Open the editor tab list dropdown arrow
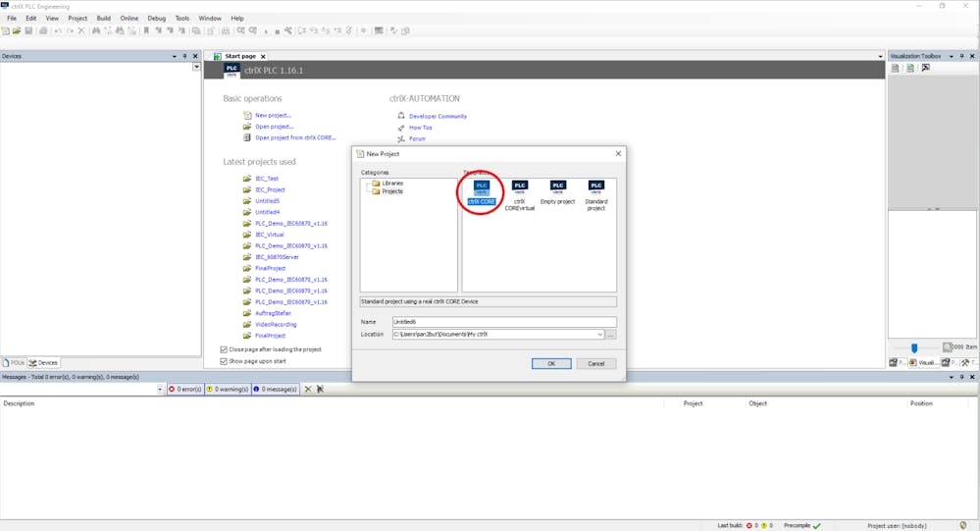 881,56
